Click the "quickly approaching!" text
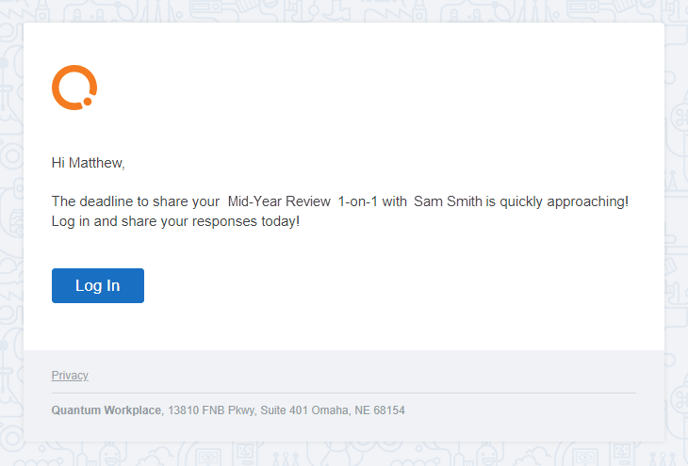 564,201
